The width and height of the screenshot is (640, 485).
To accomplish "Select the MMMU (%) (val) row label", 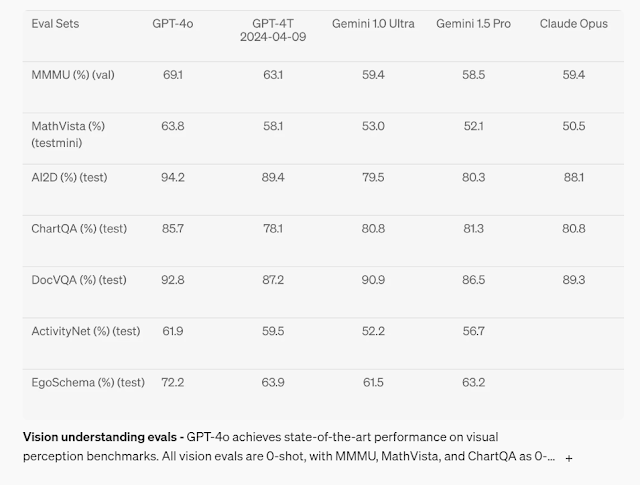I will (x=73, y=75).
